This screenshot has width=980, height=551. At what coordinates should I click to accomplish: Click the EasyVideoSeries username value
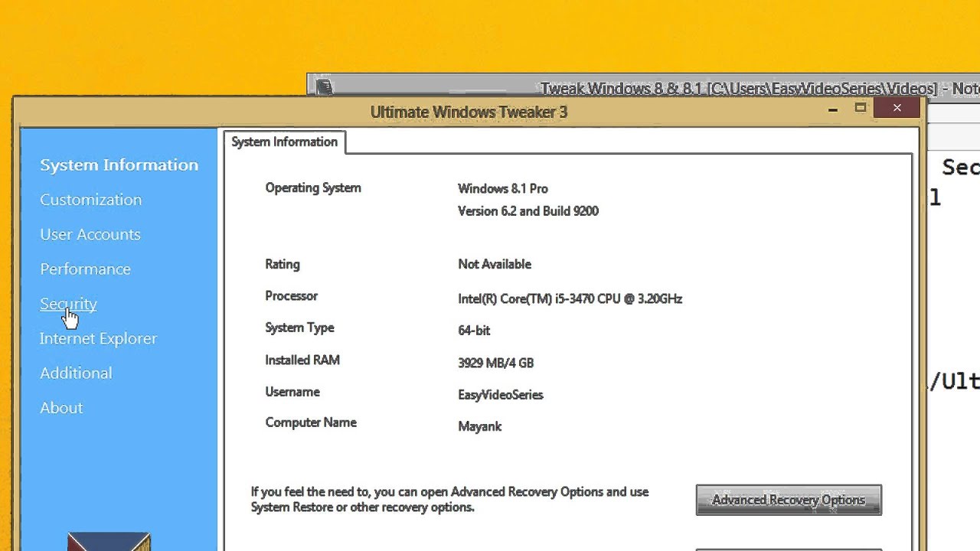[501, 395]
